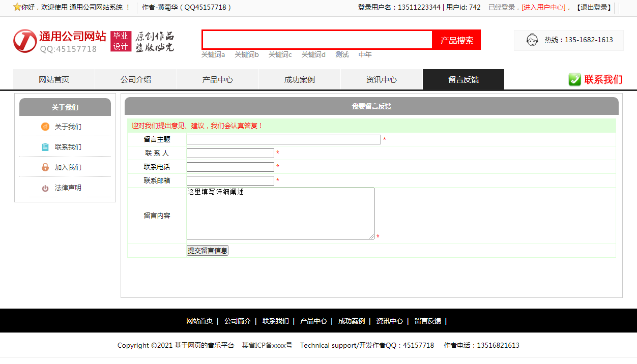Viewport: 637px width, 364px height.
Task: Click the textarea resize handle corner
Action: [371, 236]
